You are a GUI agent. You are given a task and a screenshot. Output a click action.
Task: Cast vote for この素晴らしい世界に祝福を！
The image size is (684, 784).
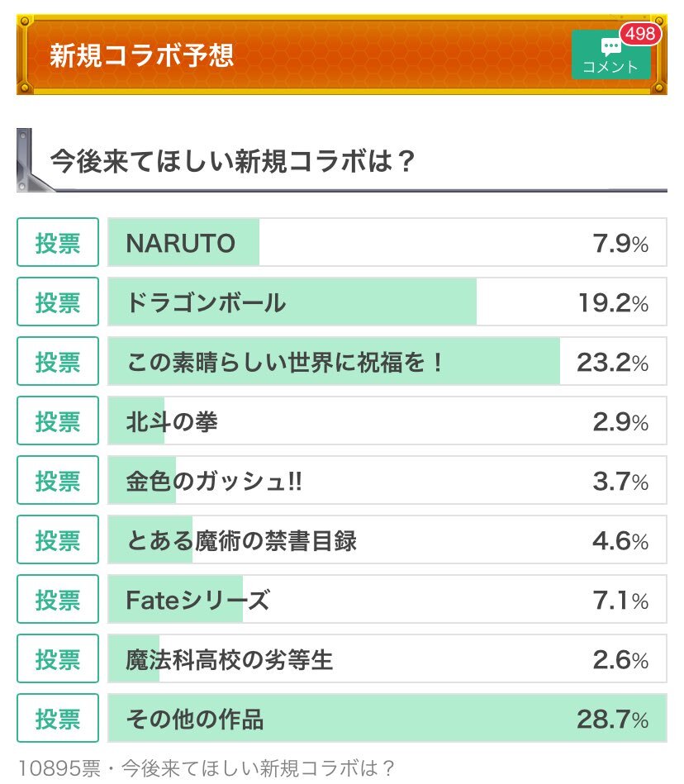(58, 361)
